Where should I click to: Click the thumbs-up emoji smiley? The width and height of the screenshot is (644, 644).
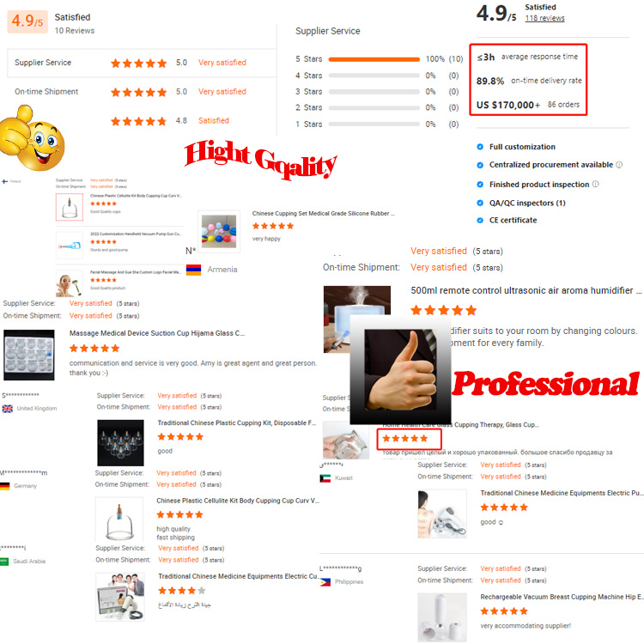click(x=32, y=139)
